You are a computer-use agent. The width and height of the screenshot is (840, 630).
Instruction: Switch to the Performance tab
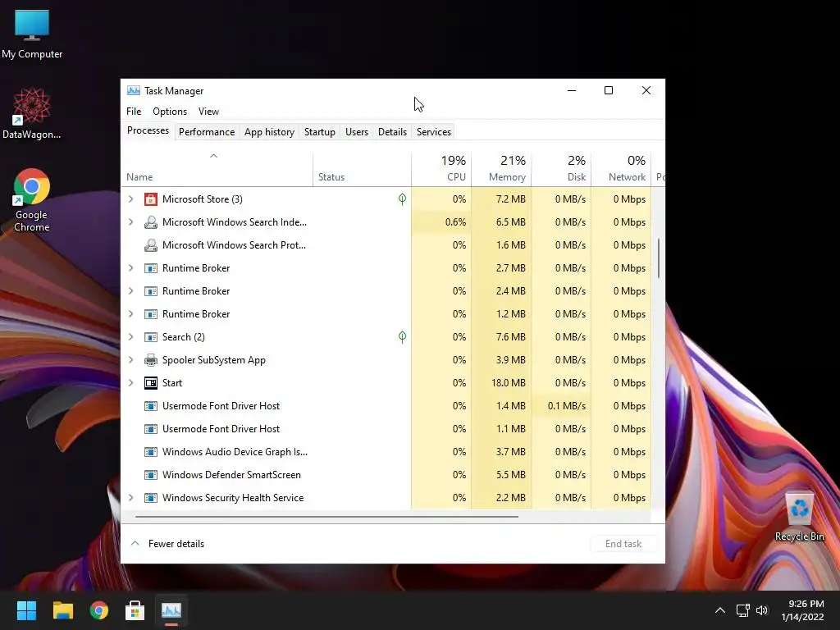[207, 132]
